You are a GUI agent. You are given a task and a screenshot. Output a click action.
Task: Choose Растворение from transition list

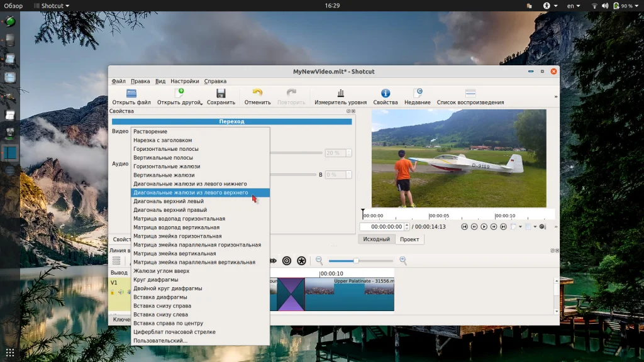coord(150,131)
